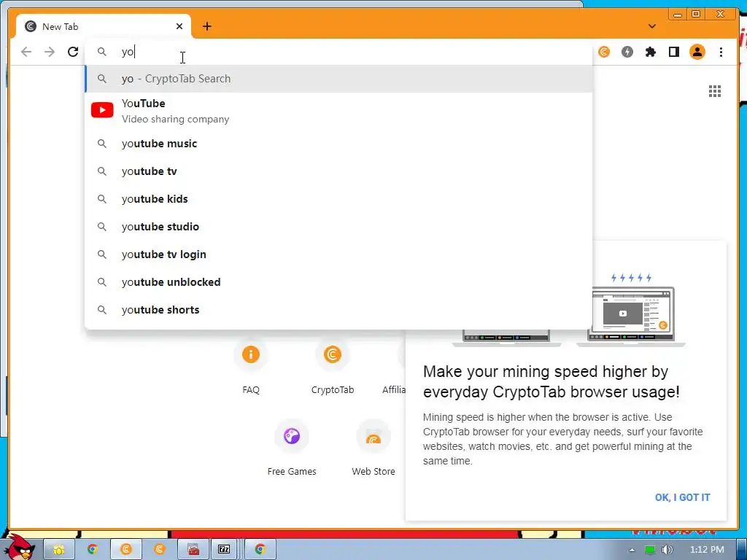Open the CryptoTab mining extension icon
This screenshot has height=560, width=747.
point(604,52)
